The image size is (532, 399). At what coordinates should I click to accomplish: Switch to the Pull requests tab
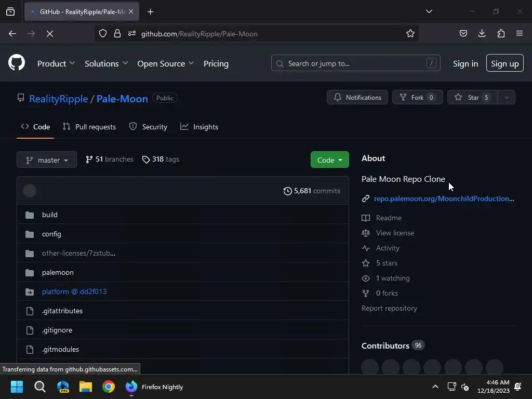tap(89, 127)
